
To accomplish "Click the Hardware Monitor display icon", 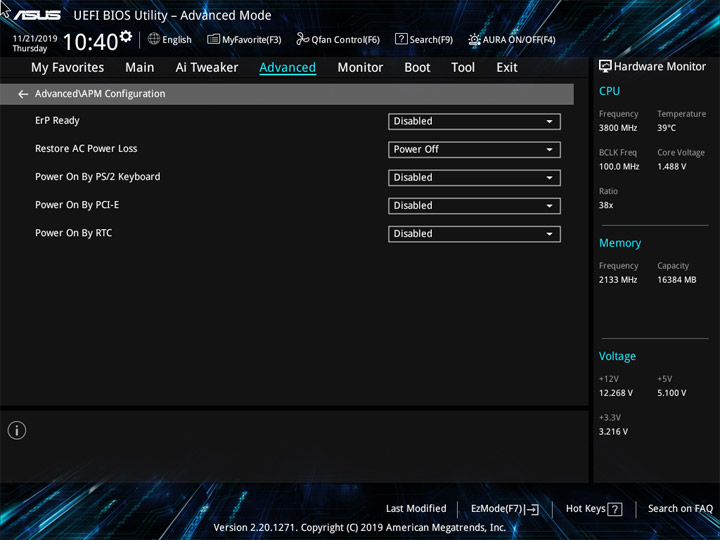I will pos(605,67).
